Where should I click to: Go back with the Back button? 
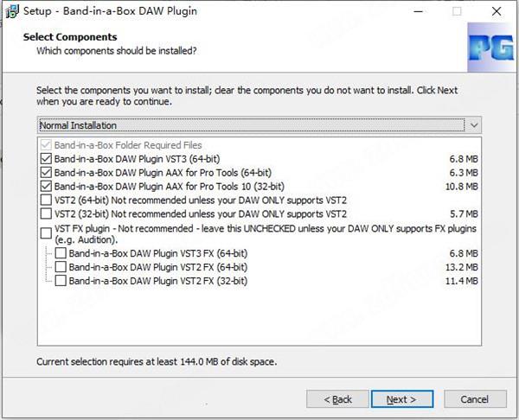click(x=337, y=399)
